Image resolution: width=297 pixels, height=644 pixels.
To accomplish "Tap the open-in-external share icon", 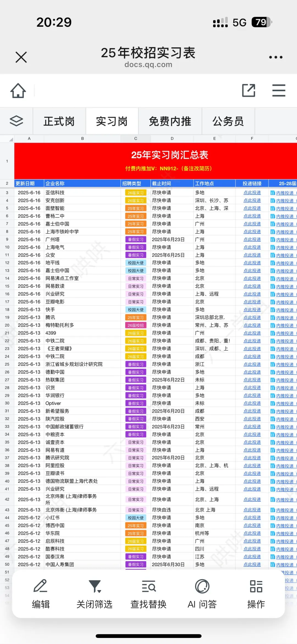I will (x=249, y=91).
